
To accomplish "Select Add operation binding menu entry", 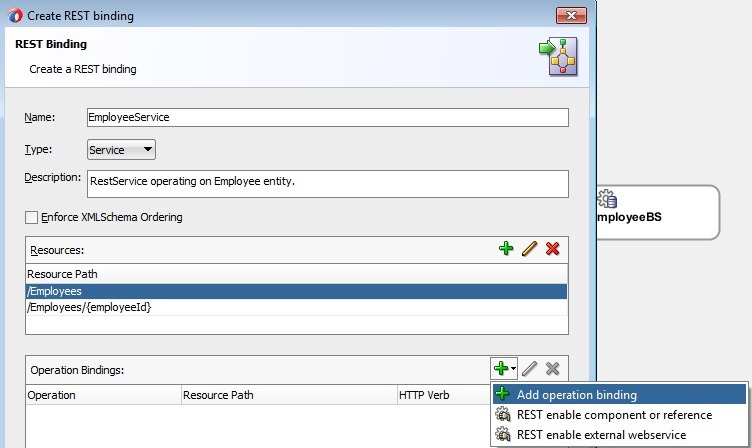I will [576, 395].
